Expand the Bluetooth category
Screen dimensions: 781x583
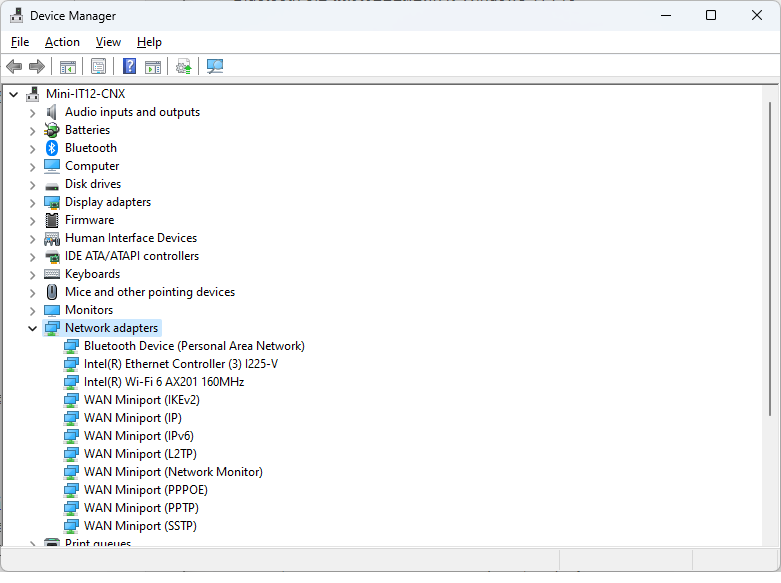pyautogui.click(x=32, y=149)
